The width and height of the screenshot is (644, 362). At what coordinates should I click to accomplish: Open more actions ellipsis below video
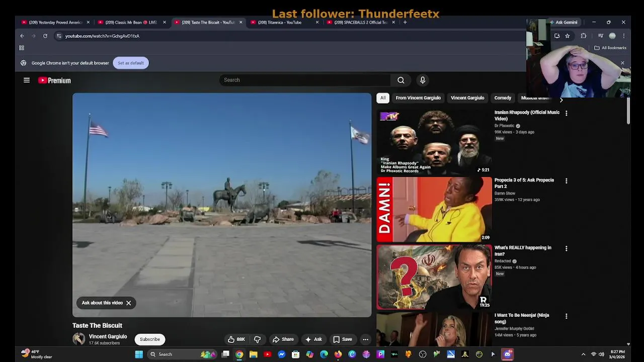pos(366,339)
